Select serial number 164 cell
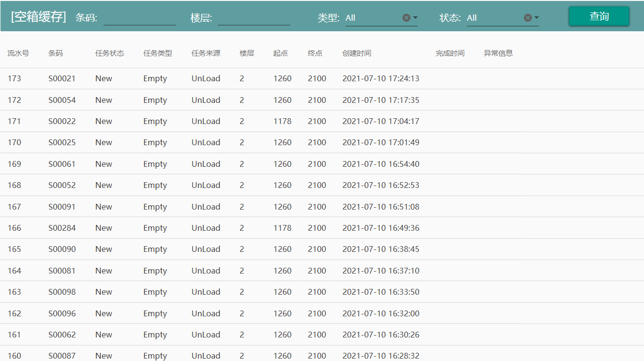This screenshot has height=361, width=644. (x=14, y=271)
